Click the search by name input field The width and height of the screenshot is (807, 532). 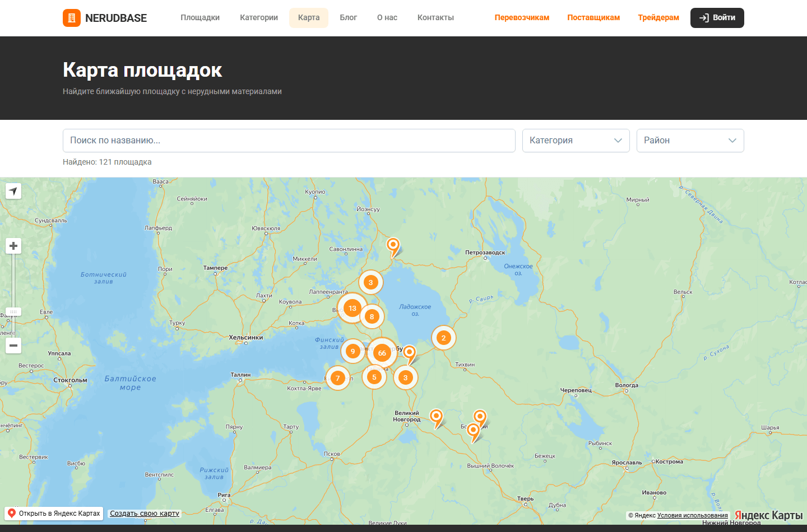(289, 141)
